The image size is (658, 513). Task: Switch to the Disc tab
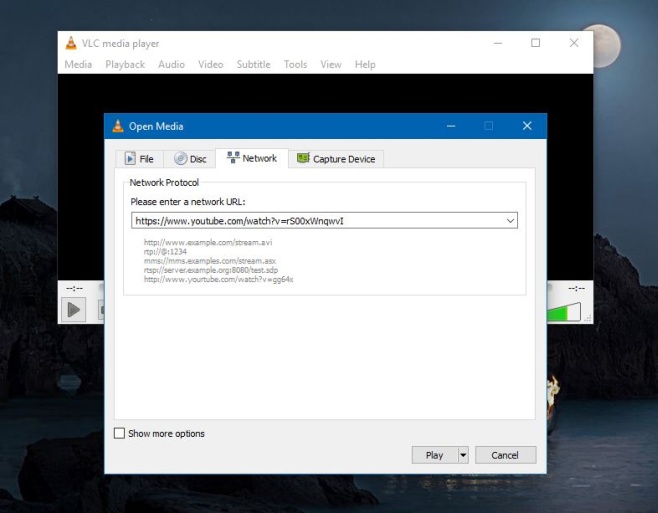(x=190, y=159)
